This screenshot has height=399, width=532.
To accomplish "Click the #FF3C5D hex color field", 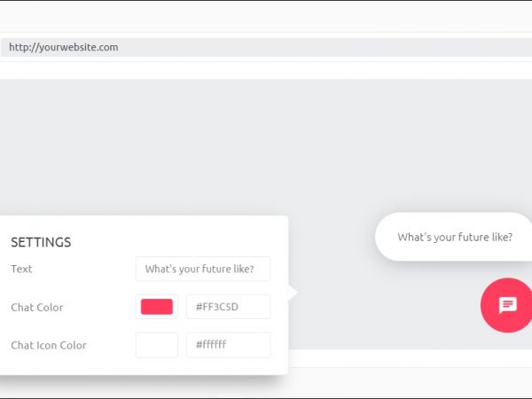I will pos(228,307).
